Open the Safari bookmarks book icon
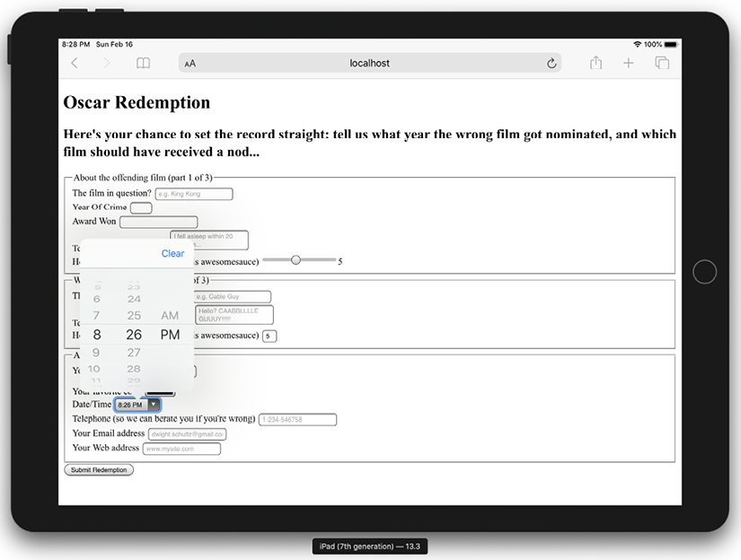 [143, 63]
